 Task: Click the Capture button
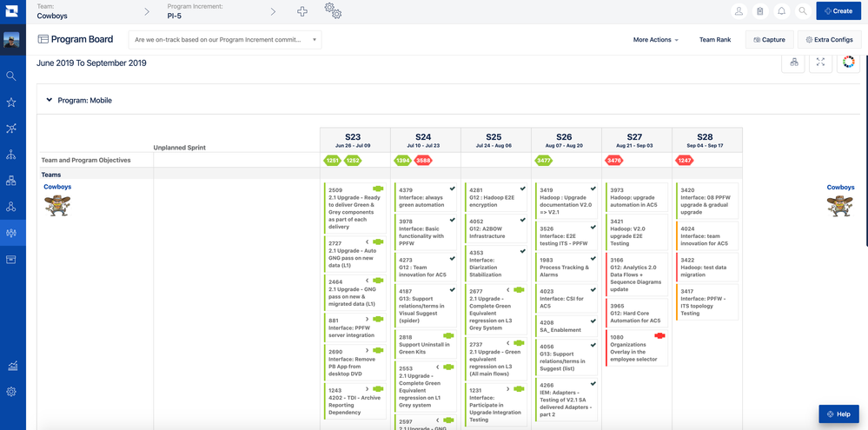pyautogui.click(x=770, y=40)
